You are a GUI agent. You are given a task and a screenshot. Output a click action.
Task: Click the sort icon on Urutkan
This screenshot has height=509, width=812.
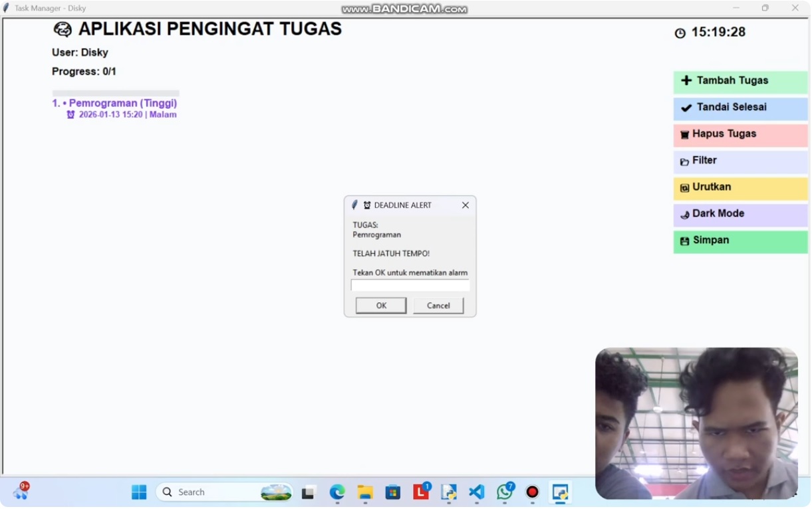(x=684, y=187)
